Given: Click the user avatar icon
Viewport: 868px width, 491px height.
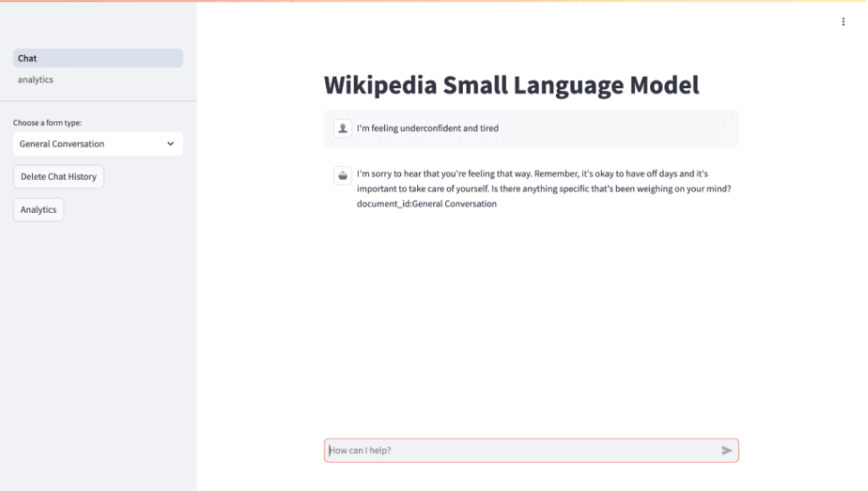Looking at the screenshot, I should [343, 128].
